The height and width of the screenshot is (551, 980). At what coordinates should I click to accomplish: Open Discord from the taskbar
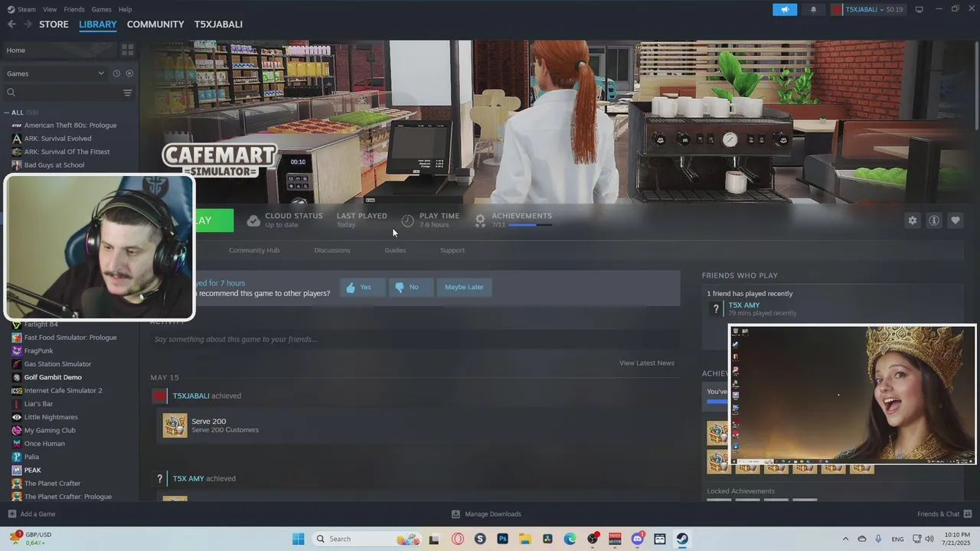coord(637,539)
